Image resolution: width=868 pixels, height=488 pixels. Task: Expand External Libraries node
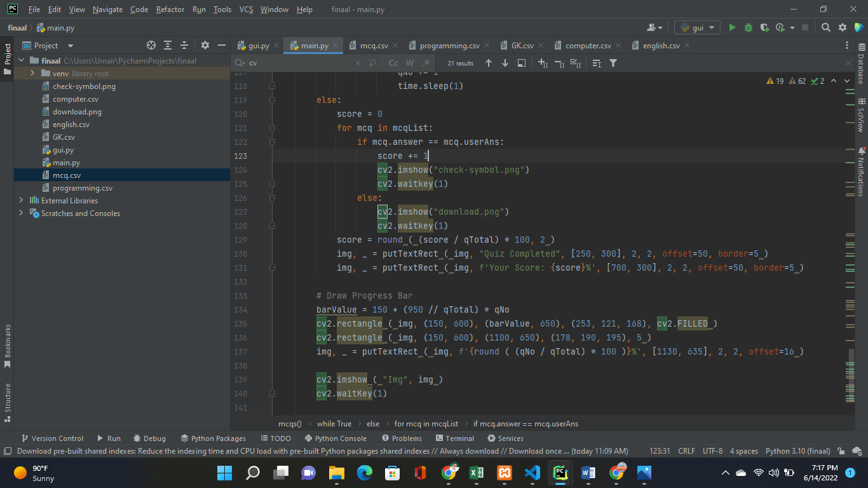[21, 201]
